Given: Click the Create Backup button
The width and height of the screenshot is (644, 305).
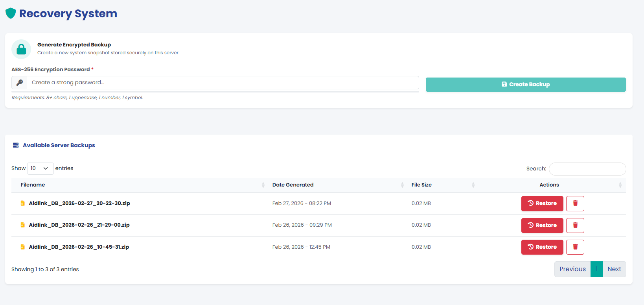Looking at the screenshot, I should (526, 85).
